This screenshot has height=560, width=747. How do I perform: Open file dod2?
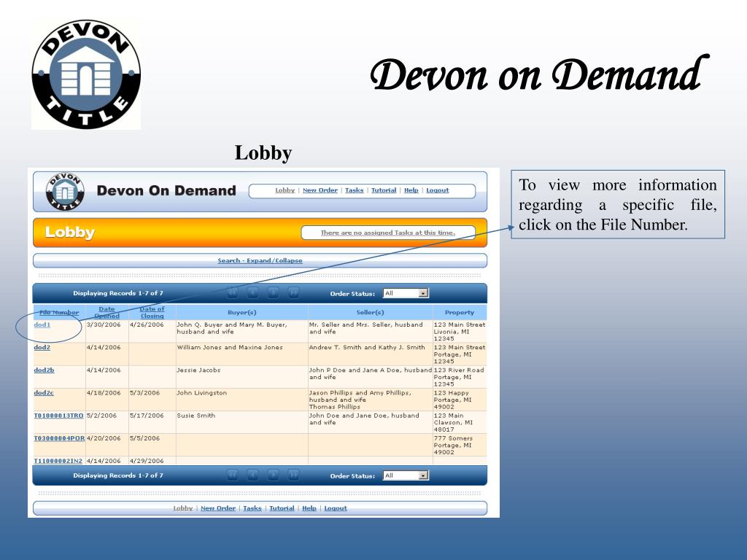42,348
